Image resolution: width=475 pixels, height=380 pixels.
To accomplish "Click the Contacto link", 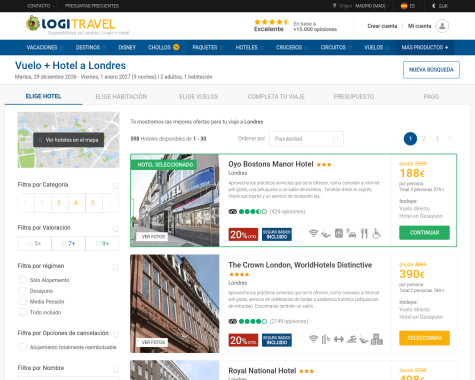I will click(38, 6).
